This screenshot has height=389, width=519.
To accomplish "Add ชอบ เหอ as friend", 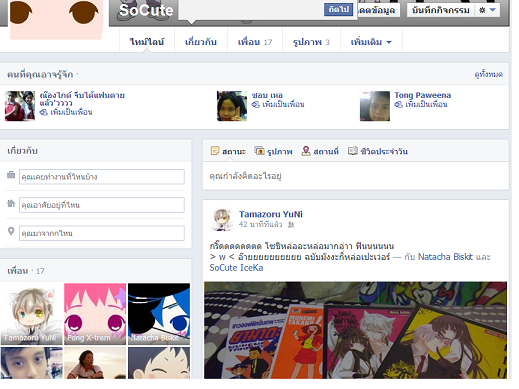I will [283, 104].
